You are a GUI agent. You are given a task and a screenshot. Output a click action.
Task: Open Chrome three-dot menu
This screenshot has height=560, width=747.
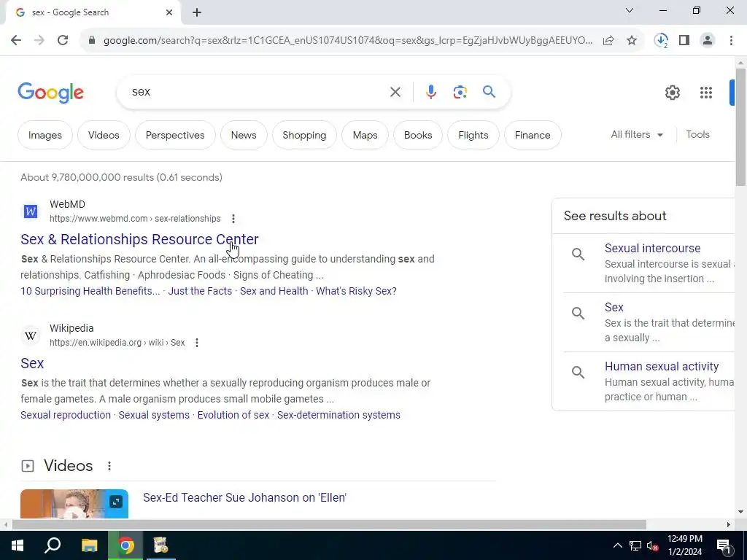click(731, 41)
